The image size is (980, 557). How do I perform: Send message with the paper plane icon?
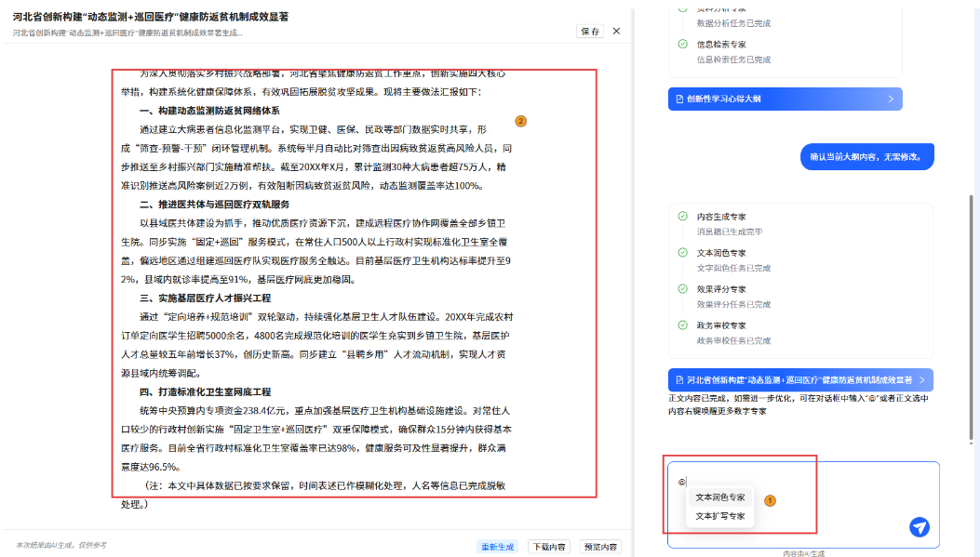[920, 527]
